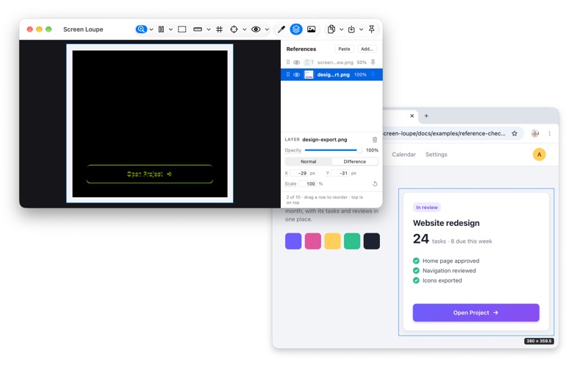Viewport: 588px width, 368px height.
Task: Grab the drag handle of screen...ew.png row
Action: (x=288, y=63)
